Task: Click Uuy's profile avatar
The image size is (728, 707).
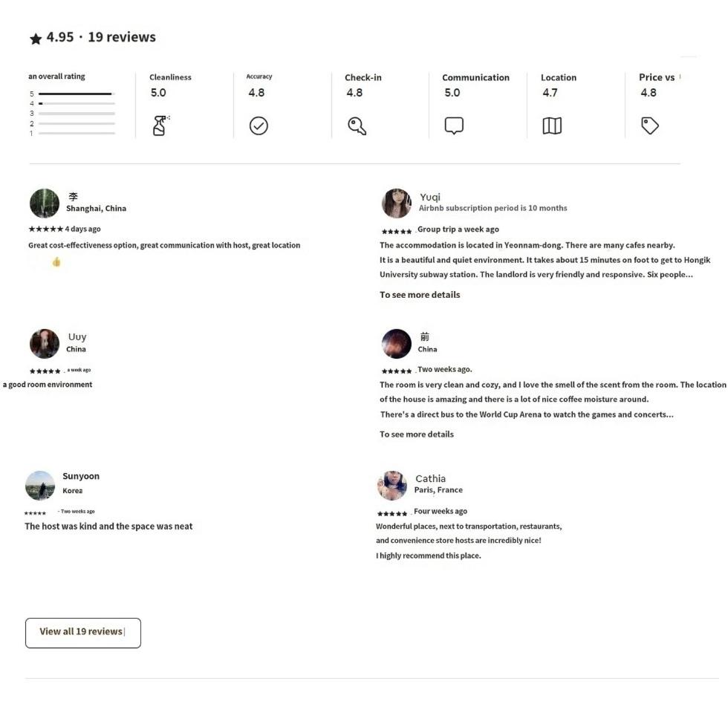Action: point(44,343)
